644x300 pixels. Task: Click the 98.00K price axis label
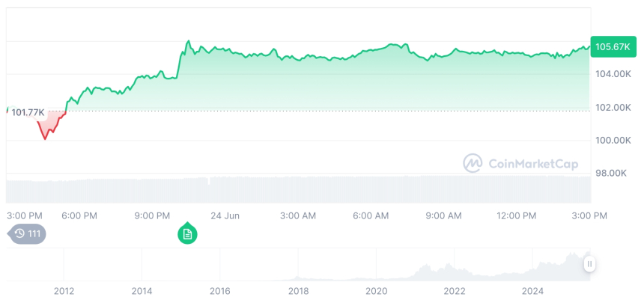pyautogui.click(x=612, y=174)
